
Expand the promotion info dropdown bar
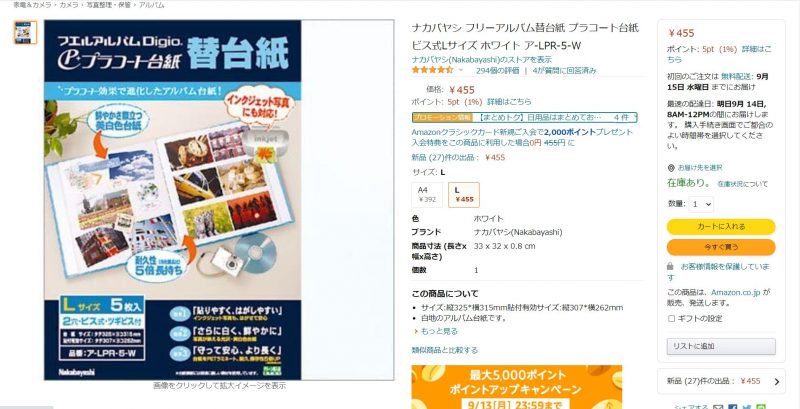pos(524,117)
